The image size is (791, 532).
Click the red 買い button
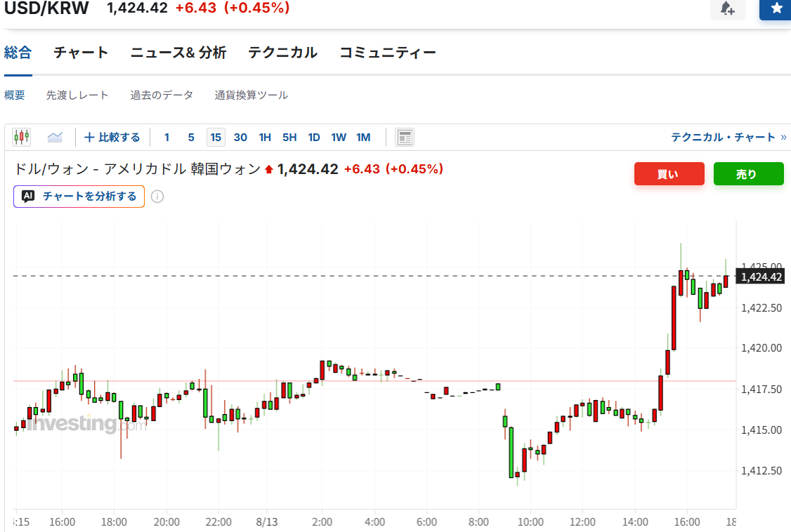click(x=669, y=174)
